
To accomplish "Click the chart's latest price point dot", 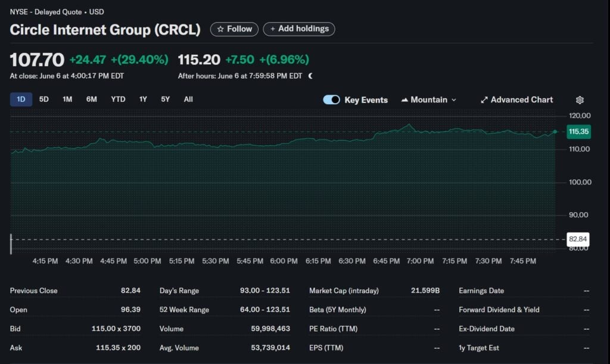I will point(555,132).
